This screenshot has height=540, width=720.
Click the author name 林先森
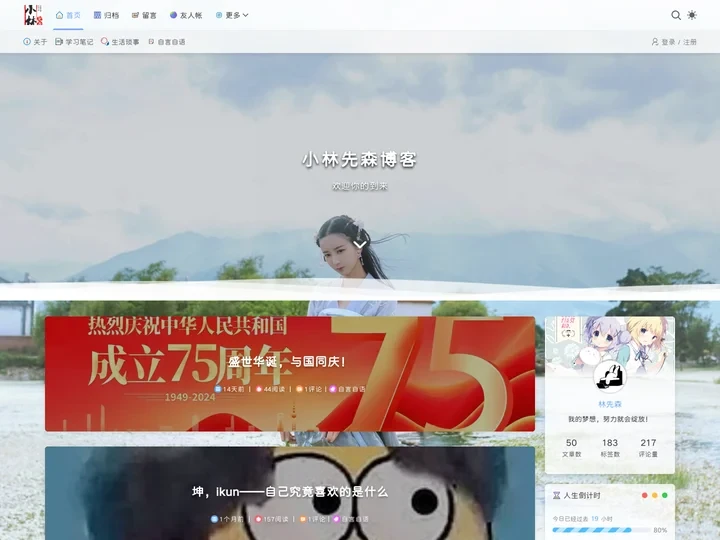pyautogui.click(x=610, y=404)
